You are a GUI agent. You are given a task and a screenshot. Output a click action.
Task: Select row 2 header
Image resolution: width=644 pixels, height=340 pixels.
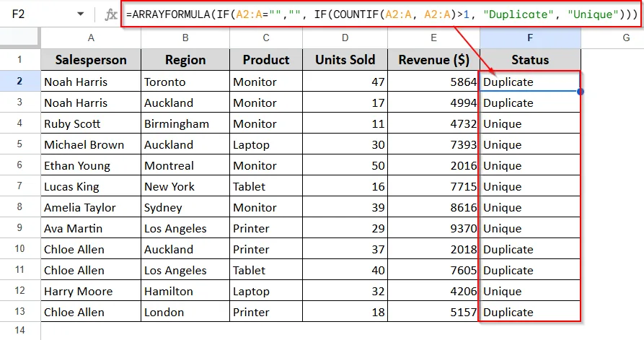19,81
